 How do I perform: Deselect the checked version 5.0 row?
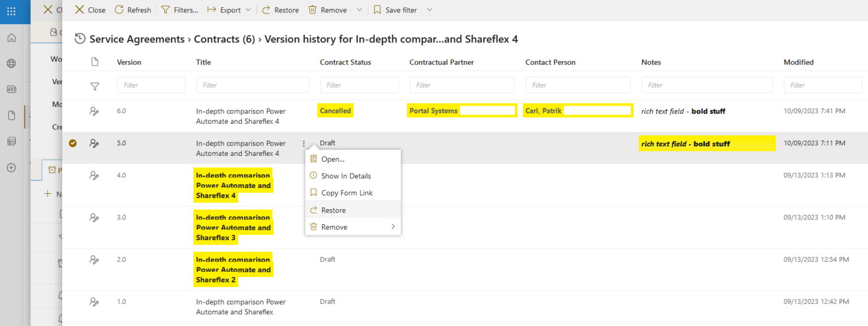click(72, 144)
